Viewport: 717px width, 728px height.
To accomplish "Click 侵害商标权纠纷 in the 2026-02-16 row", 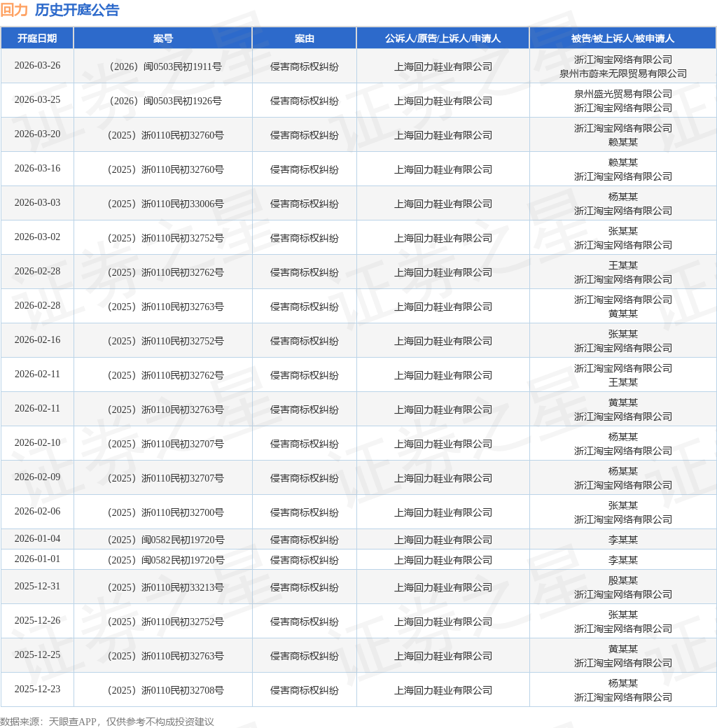I will click(304, 342).
